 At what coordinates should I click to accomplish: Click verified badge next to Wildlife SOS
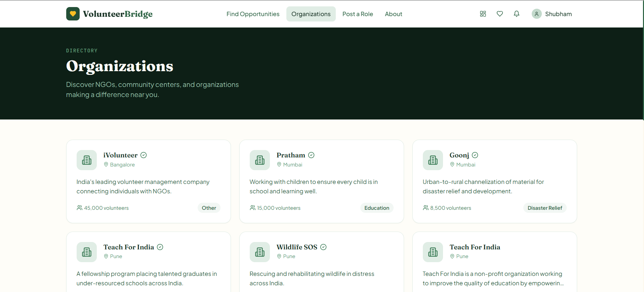323,247
